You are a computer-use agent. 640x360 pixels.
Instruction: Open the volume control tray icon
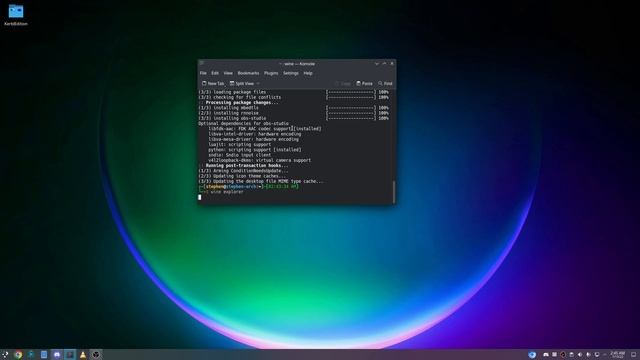click(580, 355)
